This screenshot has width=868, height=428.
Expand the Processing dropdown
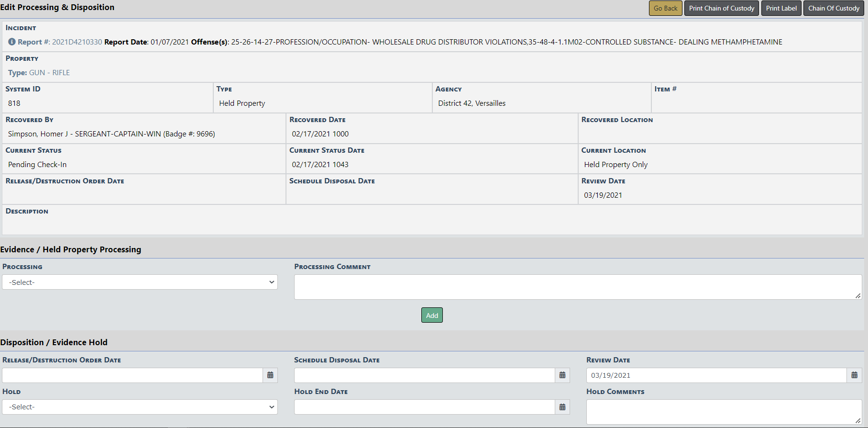click(x=140, y=282)
